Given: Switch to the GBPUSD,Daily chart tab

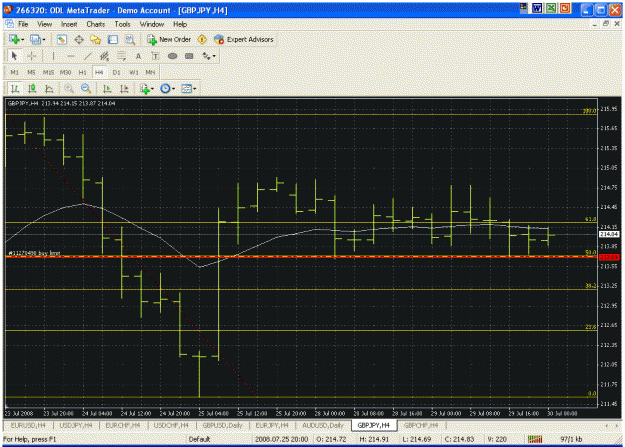Looking at the screenshot, I should pyautogui.click(x=222, y=425).
